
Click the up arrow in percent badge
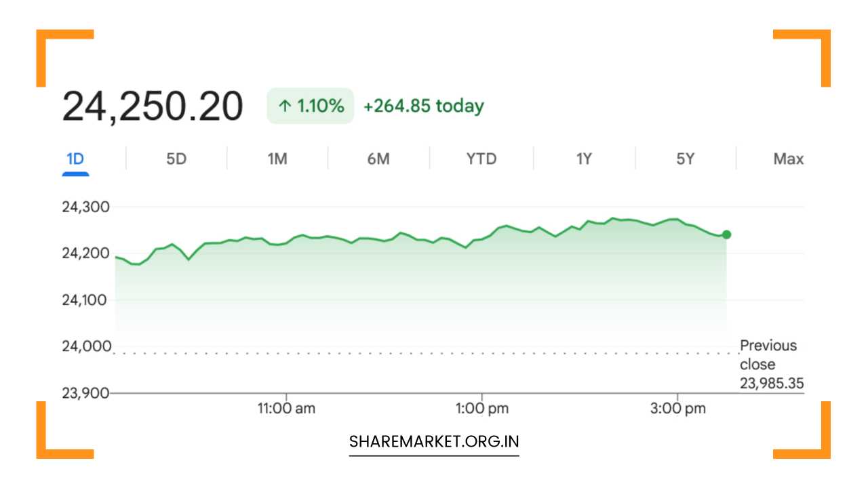(285, 106)
